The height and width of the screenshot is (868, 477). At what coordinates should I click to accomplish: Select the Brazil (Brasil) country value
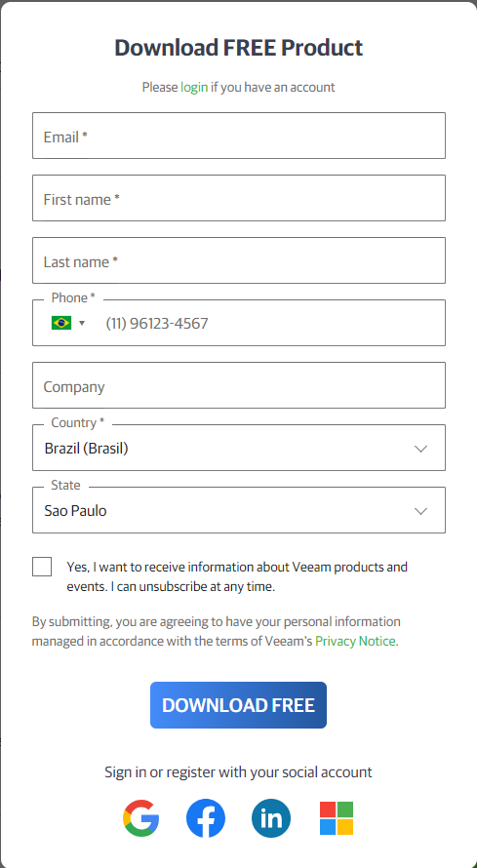(86, 449)
